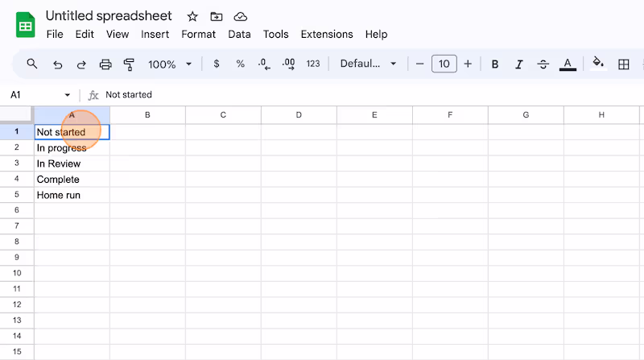Image resolution: width=644 pixels, height=360 pixels.
Task: Open the Default font dropdown
Action: 368,64
